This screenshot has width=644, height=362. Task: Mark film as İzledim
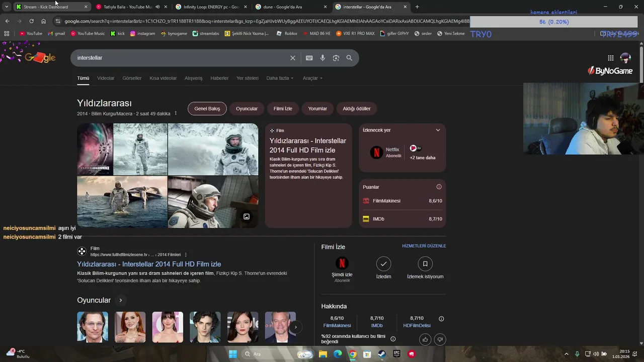tap(383, 268)
